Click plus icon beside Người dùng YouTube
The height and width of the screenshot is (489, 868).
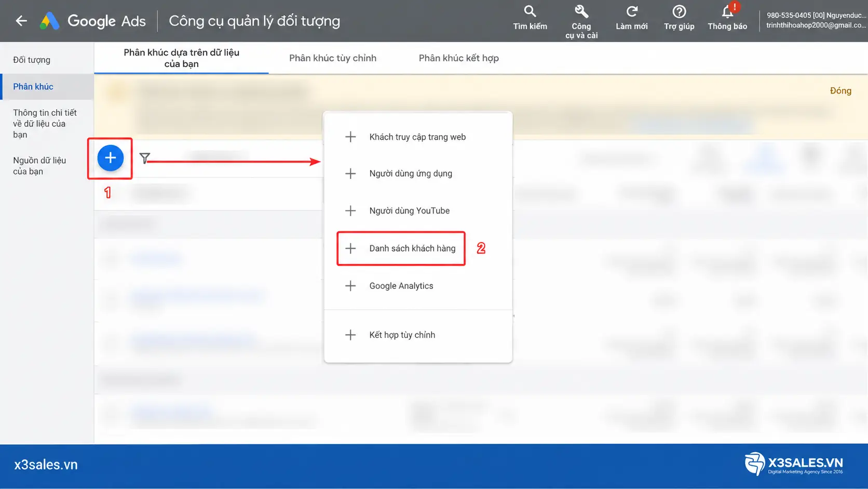[350, 210]
